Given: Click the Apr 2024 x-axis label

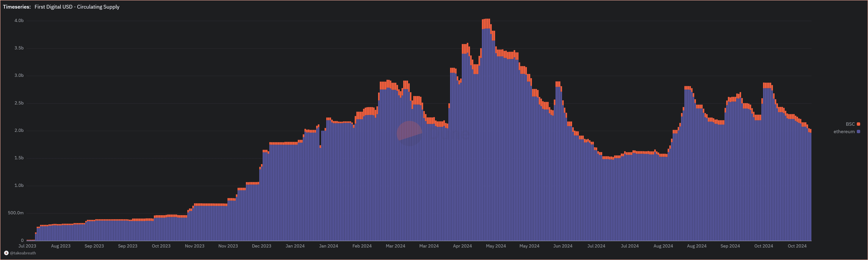Looking at the screenshot, I should 462,246.
